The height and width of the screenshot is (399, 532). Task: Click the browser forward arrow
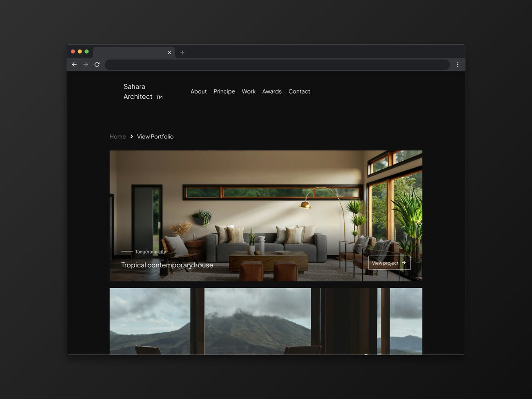coord(86,65)
